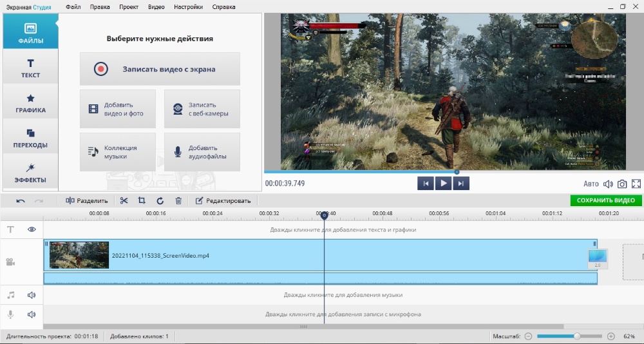
Task: Click the text and graphics track hint
Action: click(x=343, y=230)
